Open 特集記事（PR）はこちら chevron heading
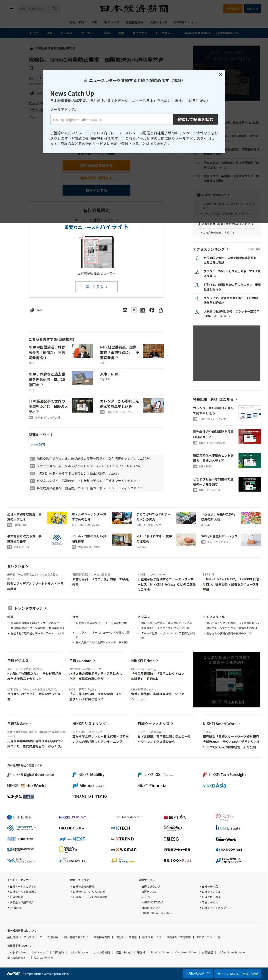The width and height of the screenshot is (268, 980). pyautogui.click(x=215, y=399)
